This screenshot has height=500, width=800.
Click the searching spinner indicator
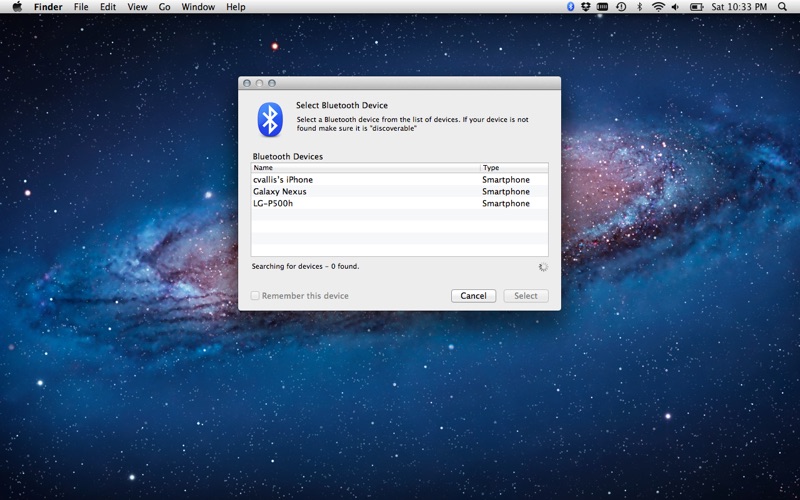(x=543, y=267)
